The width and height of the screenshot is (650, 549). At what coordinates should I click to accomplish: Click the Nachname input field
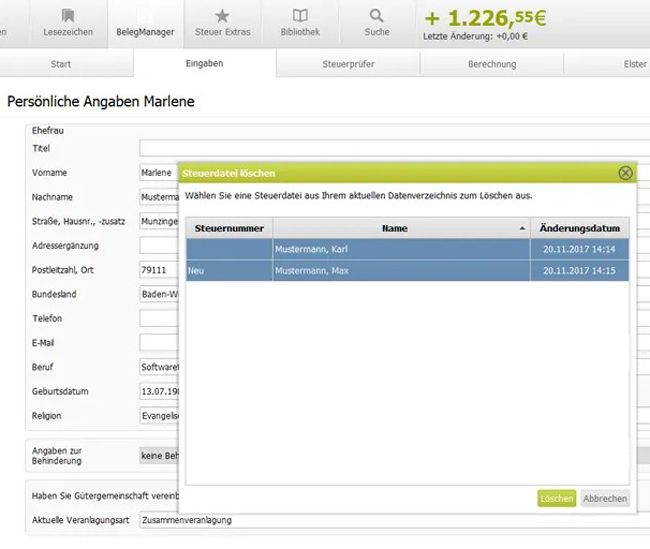[x=159, y=197]
